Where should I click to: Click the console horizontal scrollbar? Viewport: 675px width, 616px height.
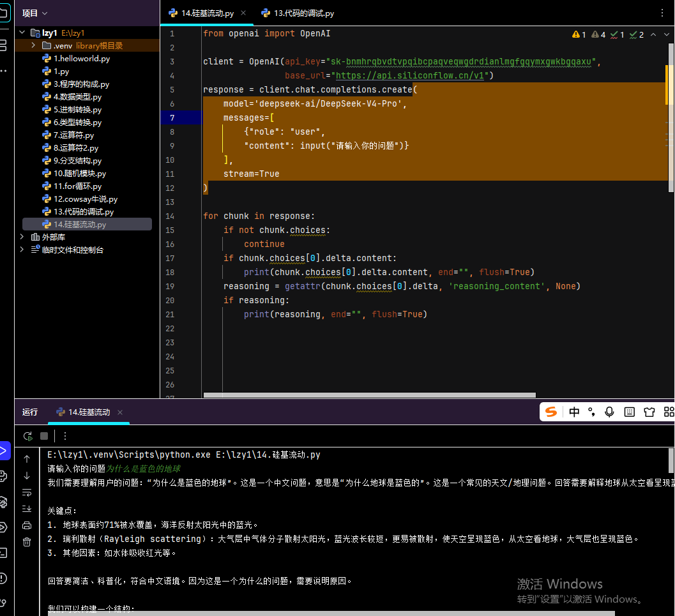coord(331,613)
